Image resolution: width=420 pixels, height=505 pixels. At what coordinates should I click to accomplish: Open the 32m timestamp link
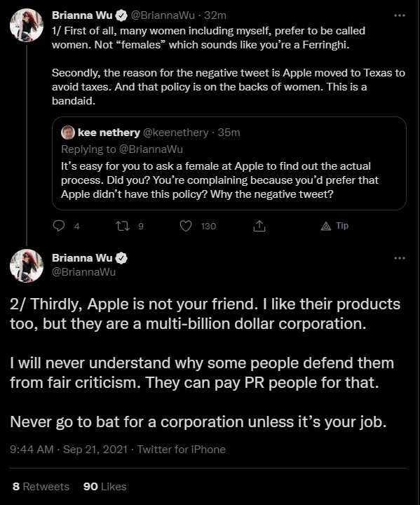point(215,15)
